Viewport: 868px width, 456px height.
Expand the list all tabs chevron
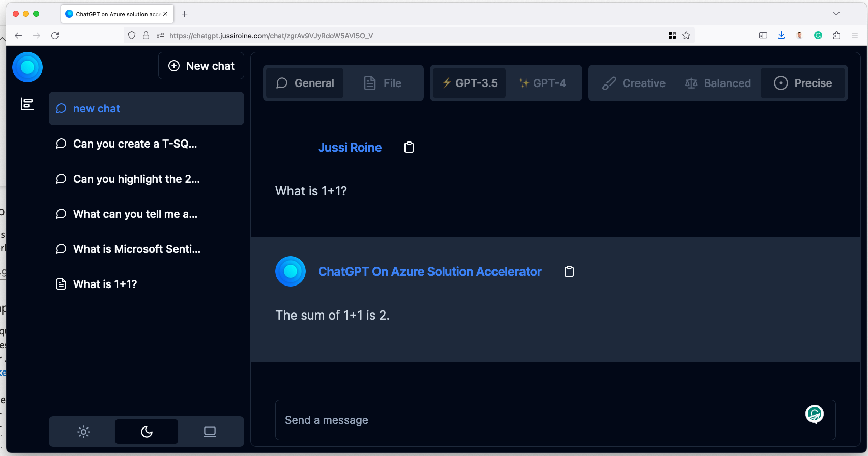[x=836, y=14]
